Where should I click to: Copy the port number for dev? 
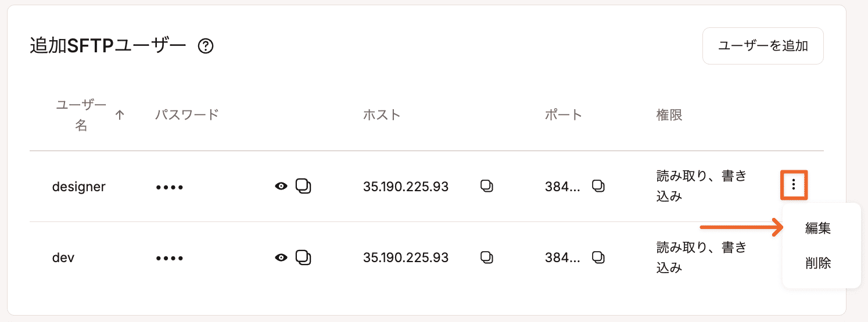598,257
